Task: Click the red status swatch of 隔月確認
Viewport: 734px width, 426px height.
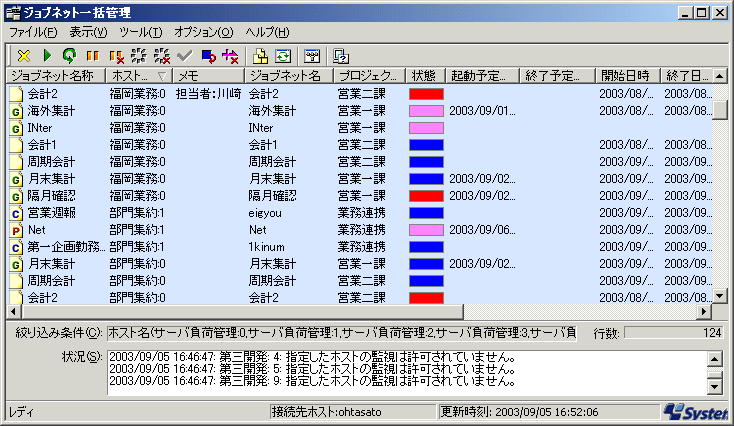Action: pos(426,195)
